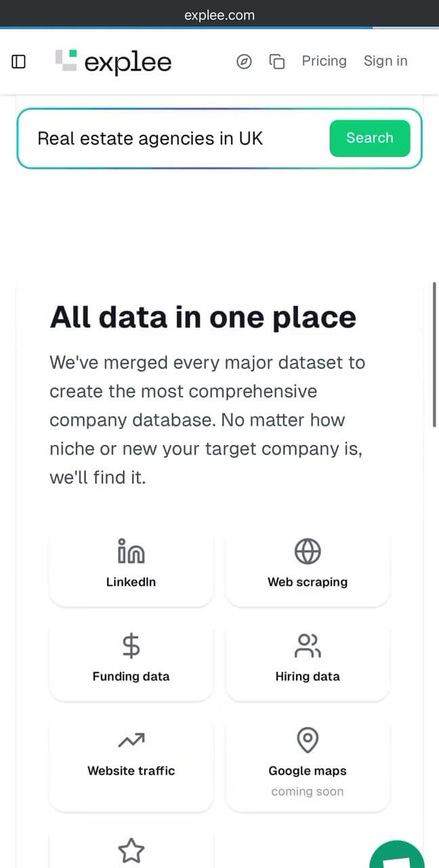Select the Hiring data people icon

pos(308,646)
